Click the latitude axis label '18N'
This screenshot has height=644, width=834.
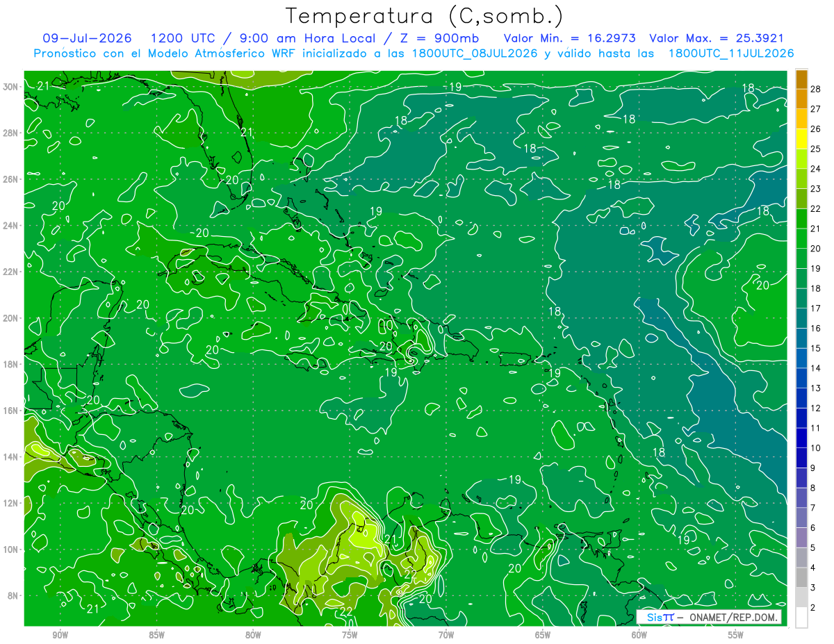[x=10, y=364]
